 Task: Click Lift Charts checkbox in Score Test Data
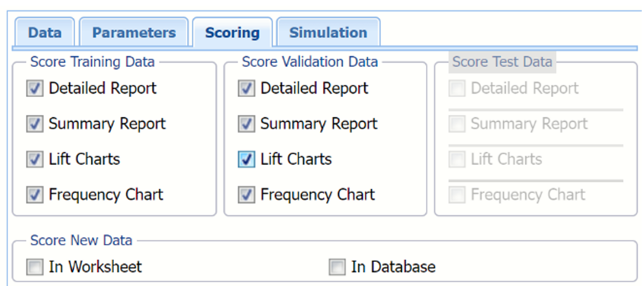[x=457, y=160]
